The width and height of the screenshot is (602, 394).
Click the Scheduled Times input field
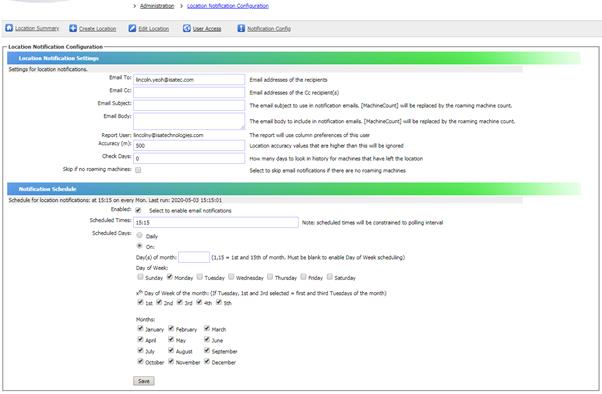[x=216, y=222]
